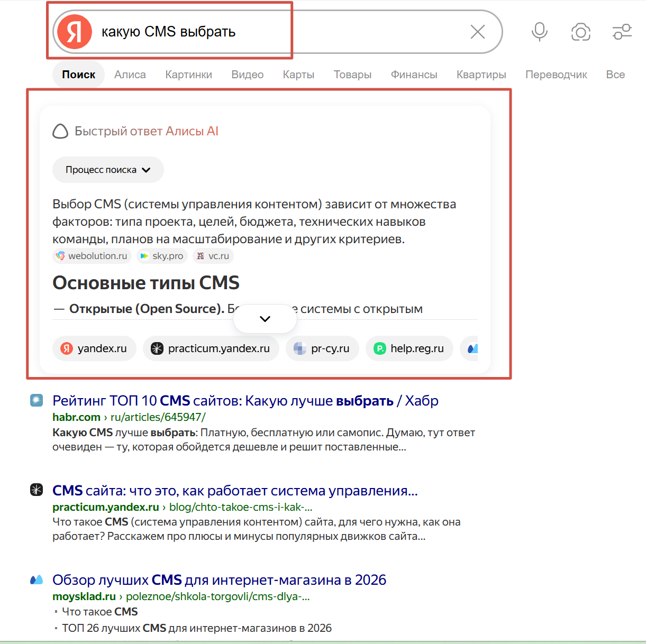
Task: Expand the Alisa answer with chevron
Action: point(265,319)
